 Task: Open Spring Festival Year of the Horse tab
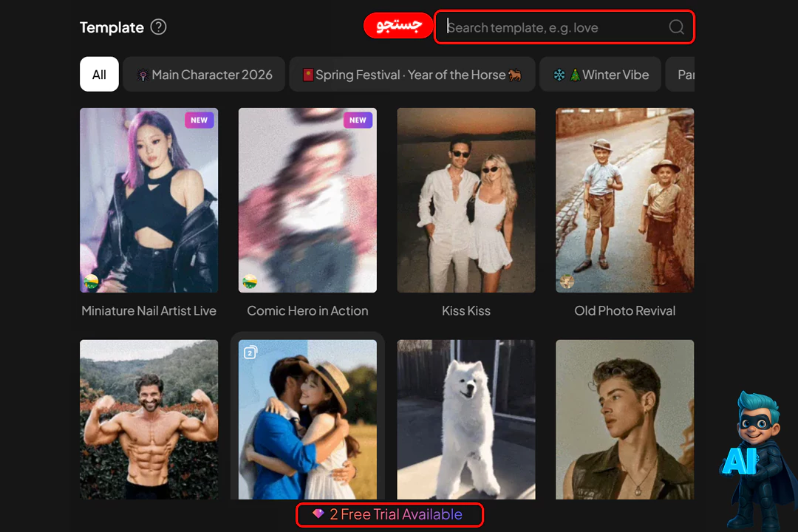pyautogui.click(x=412, y=75)
